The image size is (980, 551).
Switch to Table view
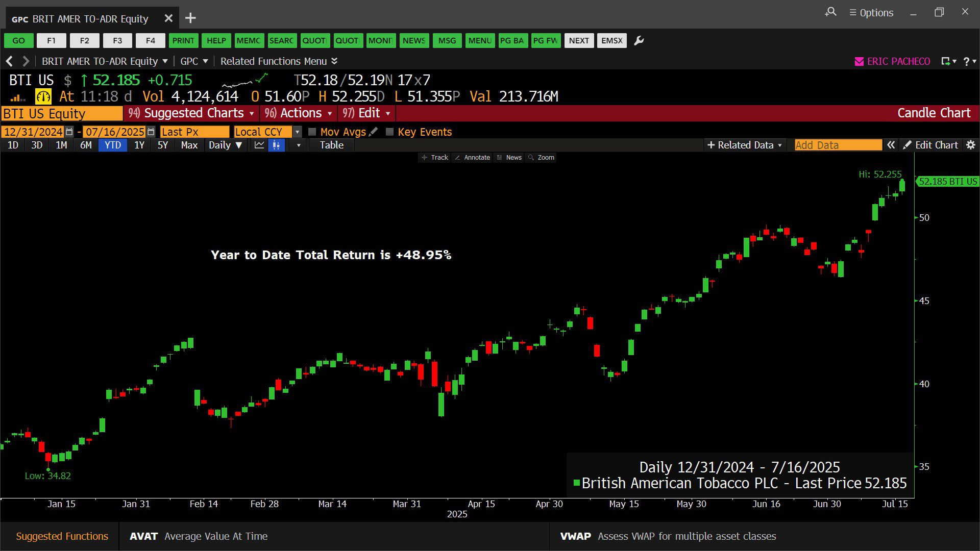coord(331,145)
